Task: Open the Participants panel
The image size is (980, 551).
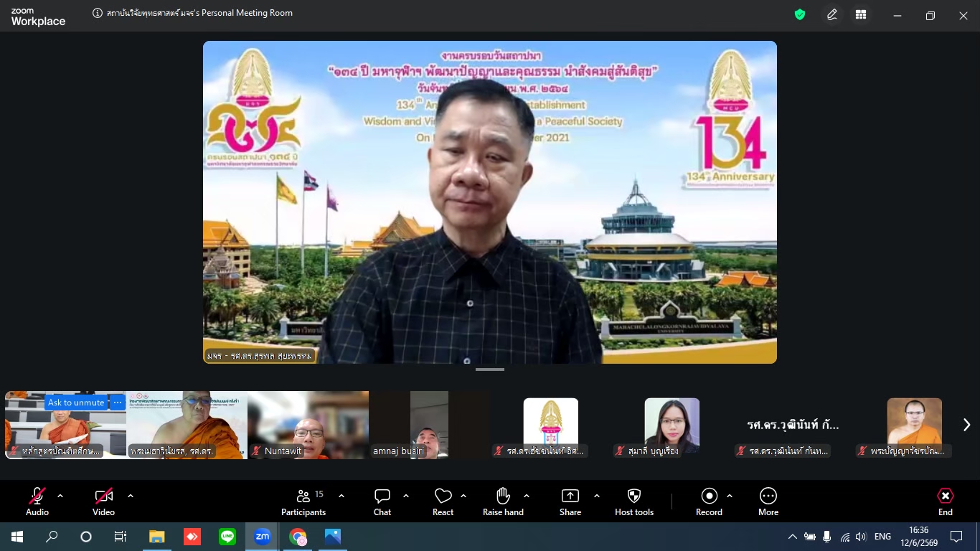Action: [x=303, y=502]
